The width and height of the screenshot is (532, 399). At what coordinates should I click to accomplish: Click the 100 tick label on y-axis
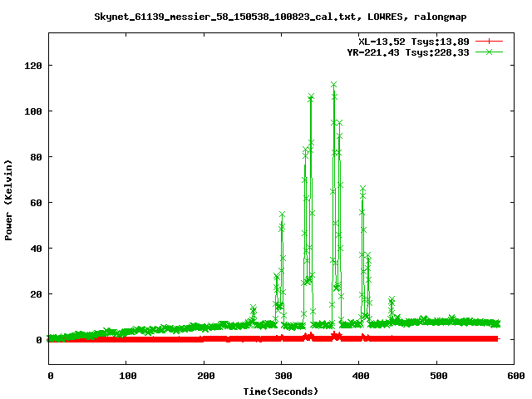pos(32,111)
